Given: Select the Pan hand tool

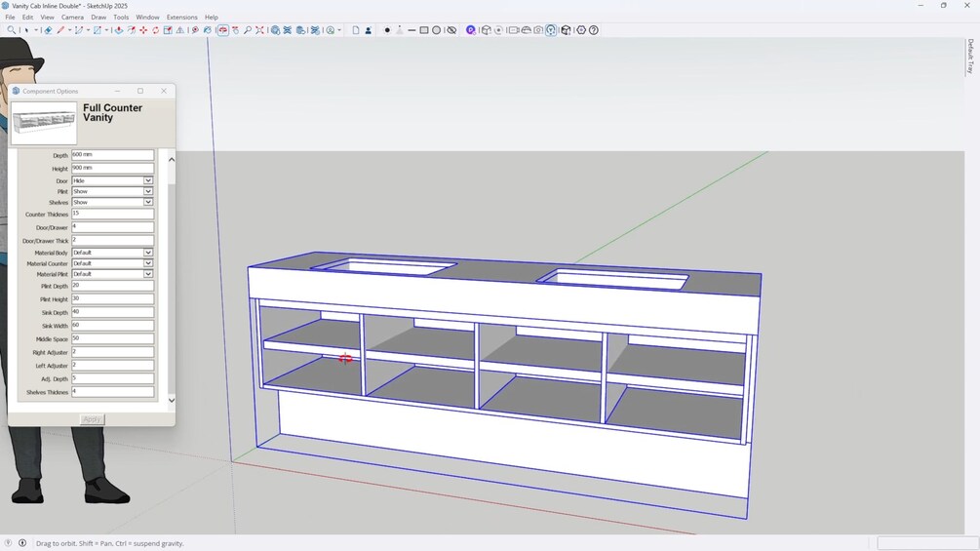Looking at the screenshot, I should [x=236, y=30].
